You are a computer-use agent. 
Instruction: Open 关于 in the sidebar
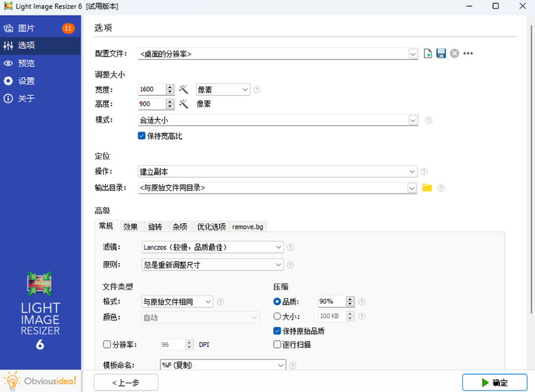(x=40, y=99)
